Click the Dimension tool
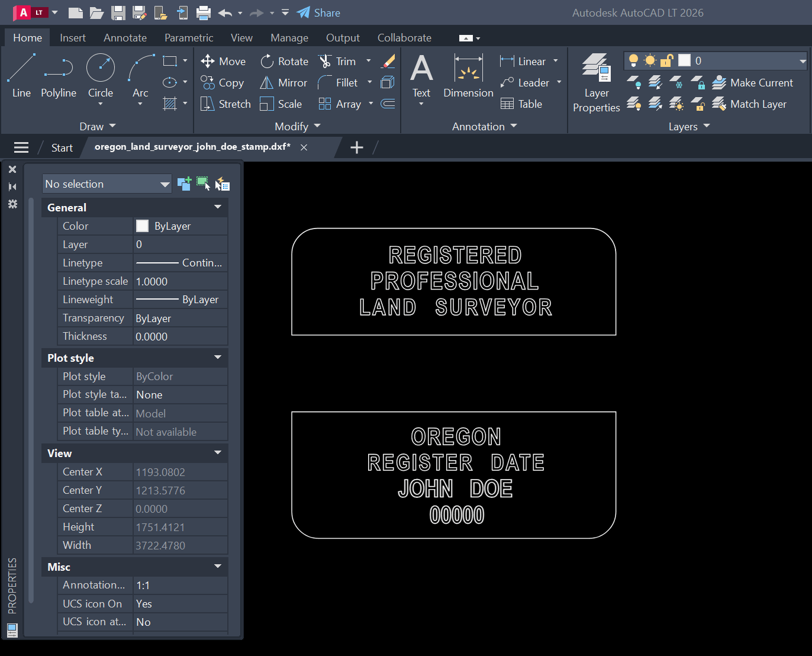 tap(468, 76)
